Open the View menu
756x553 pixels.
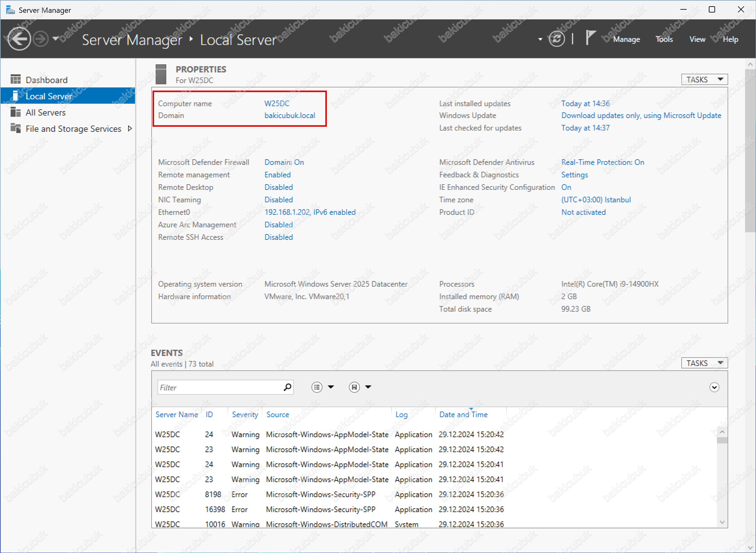coord(697,39)
